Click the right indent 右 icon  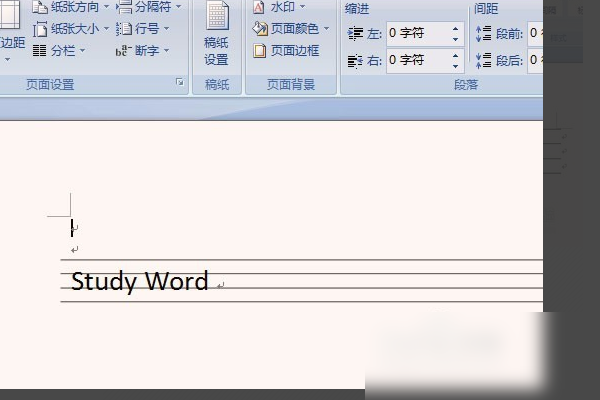click(x=355, y=60)
